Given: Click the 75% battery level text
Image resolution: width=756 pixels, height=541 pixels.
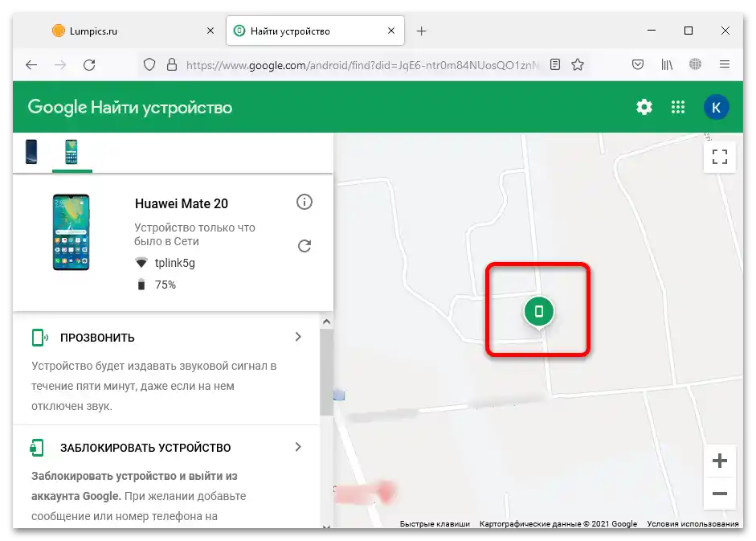Looking at the screenshot, I should point(165,285).
